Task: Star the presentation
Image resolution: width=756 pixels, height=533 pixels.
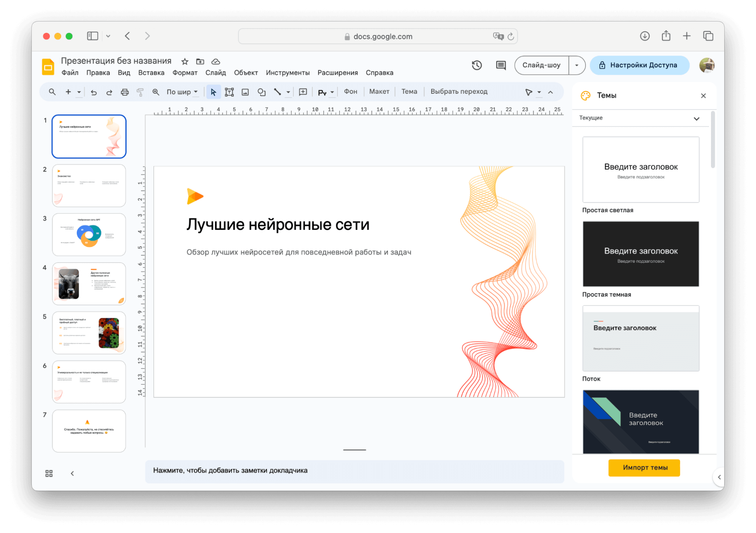Action: [185, 61]
